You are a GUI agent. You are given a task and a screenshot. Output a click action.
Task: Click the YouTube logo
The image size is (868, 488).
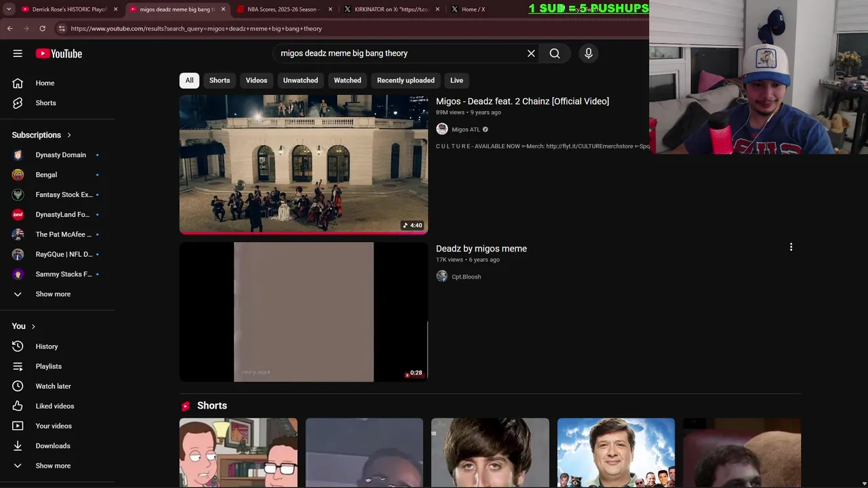coord(59,54)
